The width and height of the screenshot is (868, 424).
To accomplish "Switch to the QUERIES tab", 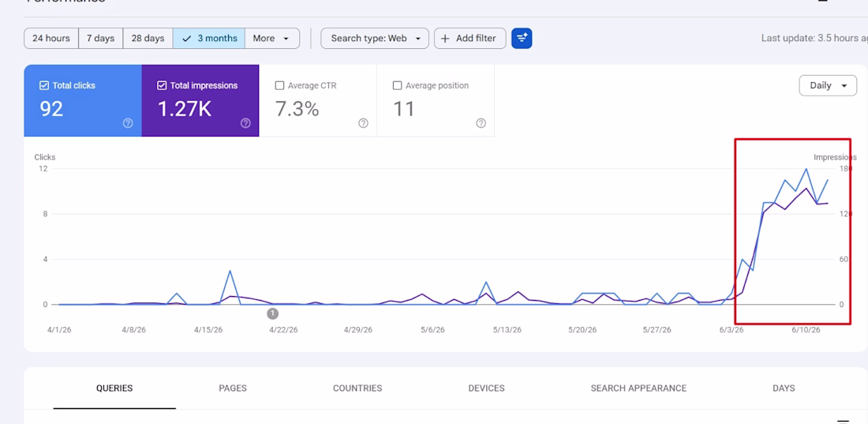I will coord(114,388).
